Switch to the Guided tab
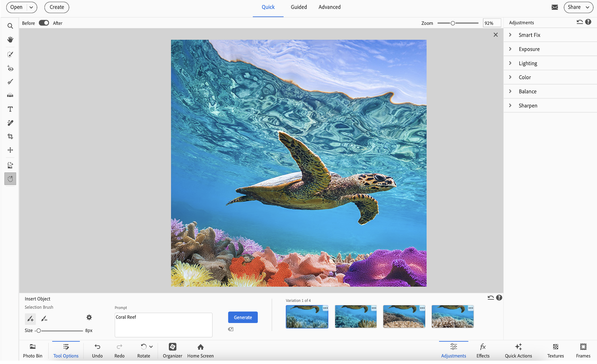597x364 pixels. (298, 7)
